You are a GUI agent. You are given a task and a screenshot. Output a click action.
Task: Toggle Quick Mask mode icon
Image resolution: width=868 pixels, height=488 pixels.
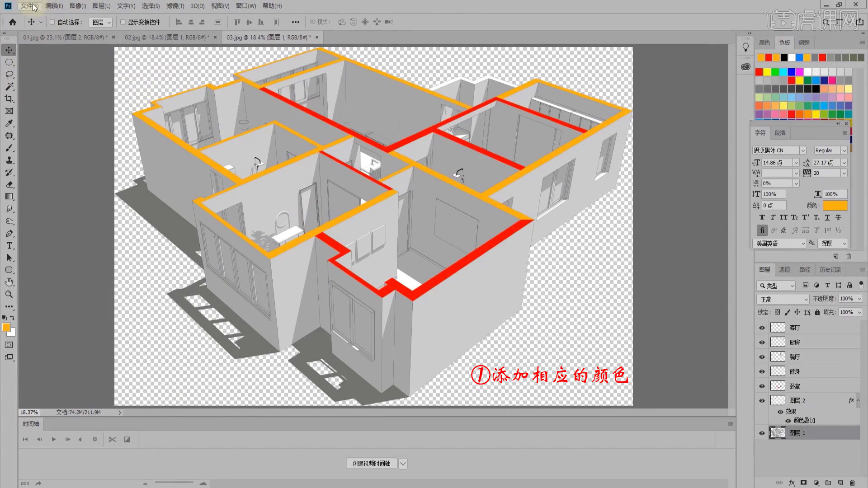coord(9,345)
